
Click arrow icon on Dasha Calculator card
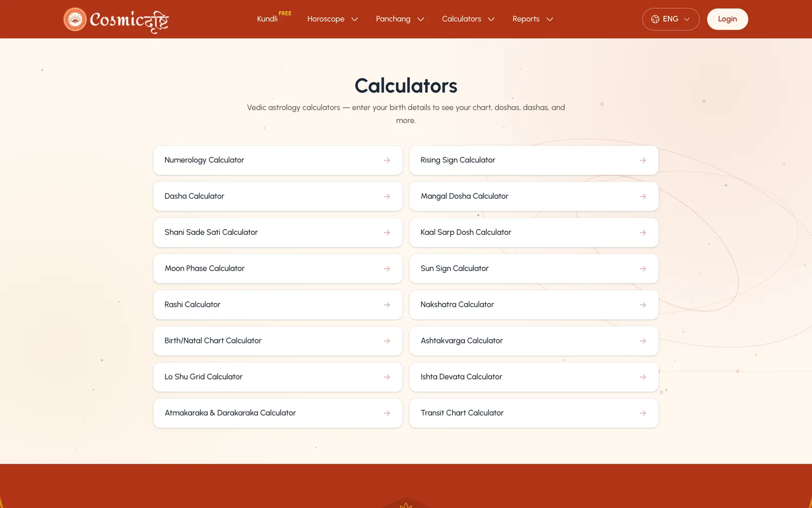click(387, 197)
